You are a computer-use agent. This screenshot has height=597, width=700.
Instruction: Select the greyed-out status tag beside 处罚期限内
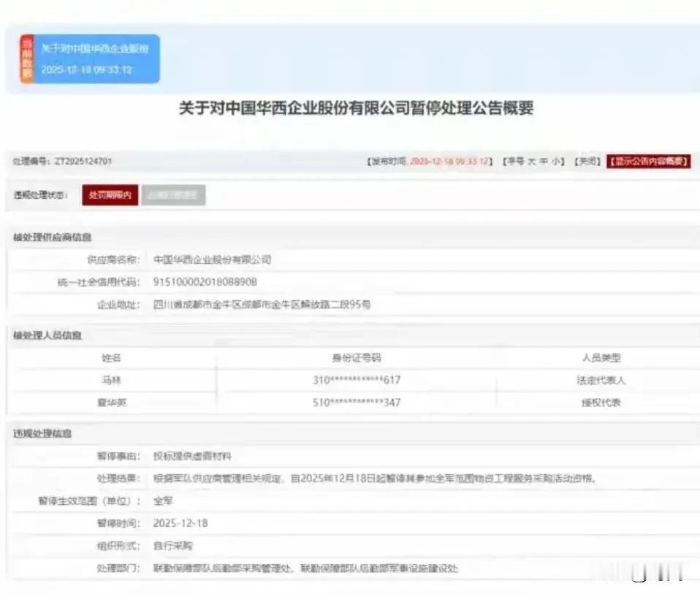click(173, 195)
